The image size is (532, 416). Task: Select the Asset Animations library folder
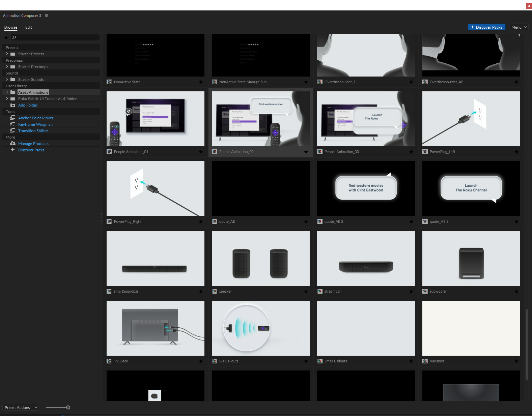[51, 92]
